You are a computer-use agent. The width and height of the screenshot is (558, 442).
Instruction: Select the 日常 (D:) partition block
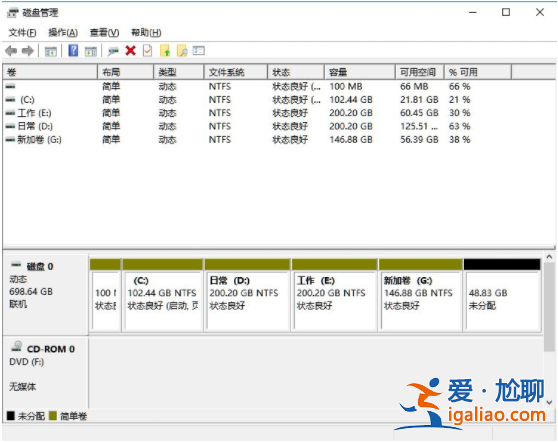pos(247,295)
